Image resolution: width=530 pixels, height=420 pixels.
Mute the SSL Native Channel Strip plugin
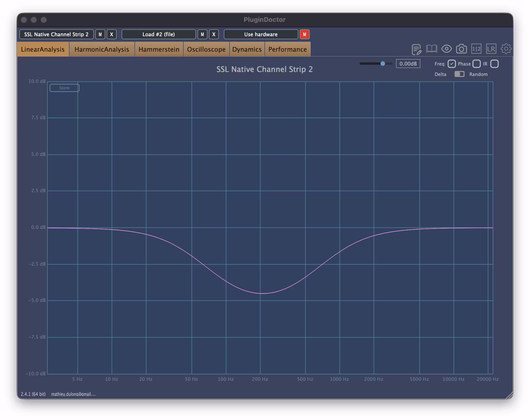100,34
